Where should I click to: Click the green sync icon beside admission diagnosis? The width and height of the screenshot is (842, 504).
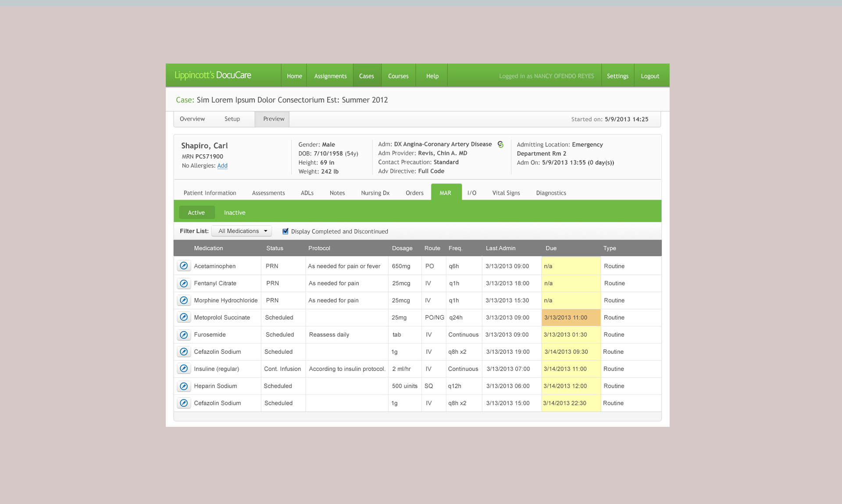[x=500, y=144]
